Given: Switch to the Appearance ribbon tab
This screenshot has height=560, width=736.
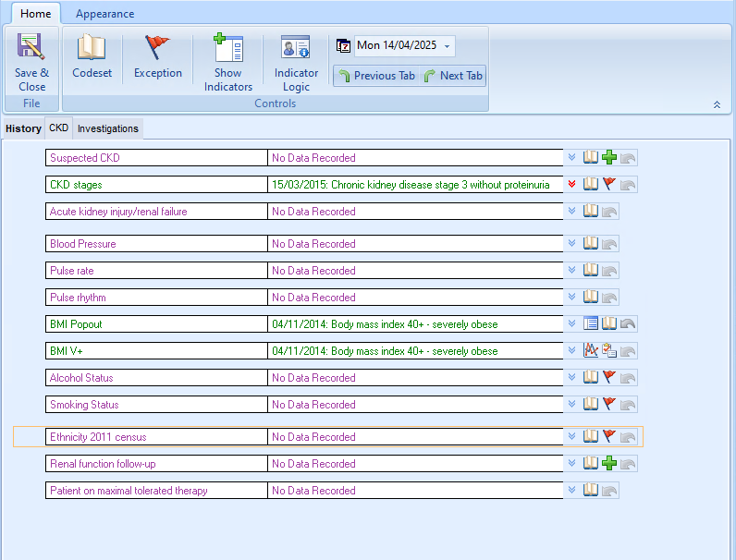Looking at the screenshot, I should 105,14.
